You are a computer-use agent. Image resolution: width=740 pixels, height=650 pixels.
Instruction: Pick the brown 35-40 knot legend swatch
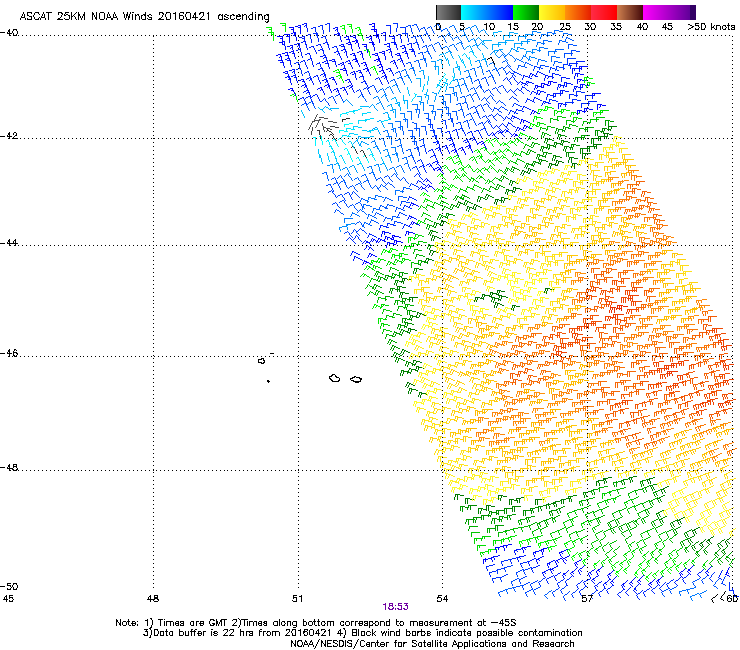click(630, 12)
